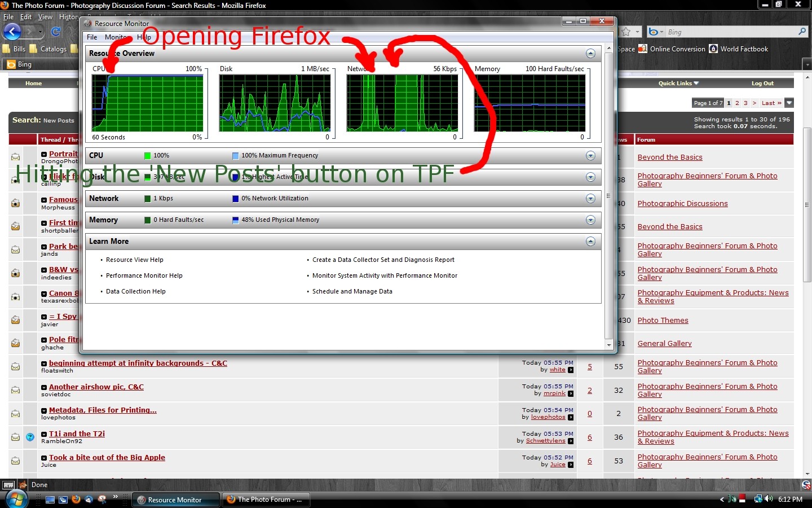Open Firefox View menu
The height and width of the screenshot is (508, 812).
45,17
